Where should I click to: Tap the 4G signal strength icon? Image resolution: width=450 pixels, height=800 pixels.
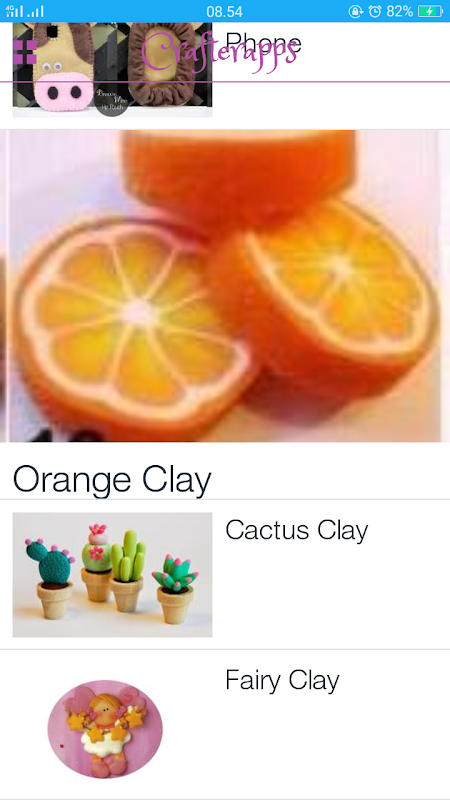[14, 11]
